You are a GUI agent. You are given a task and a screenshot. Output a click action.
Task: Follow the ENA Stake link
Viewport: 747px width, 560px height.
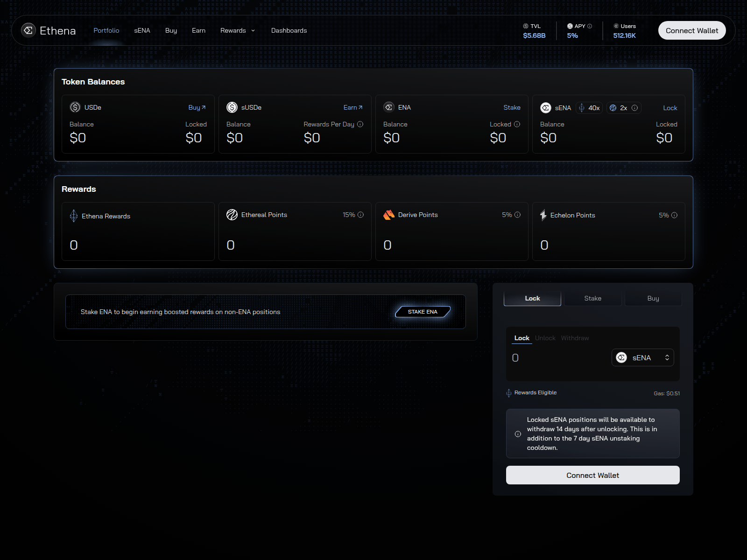512,107
